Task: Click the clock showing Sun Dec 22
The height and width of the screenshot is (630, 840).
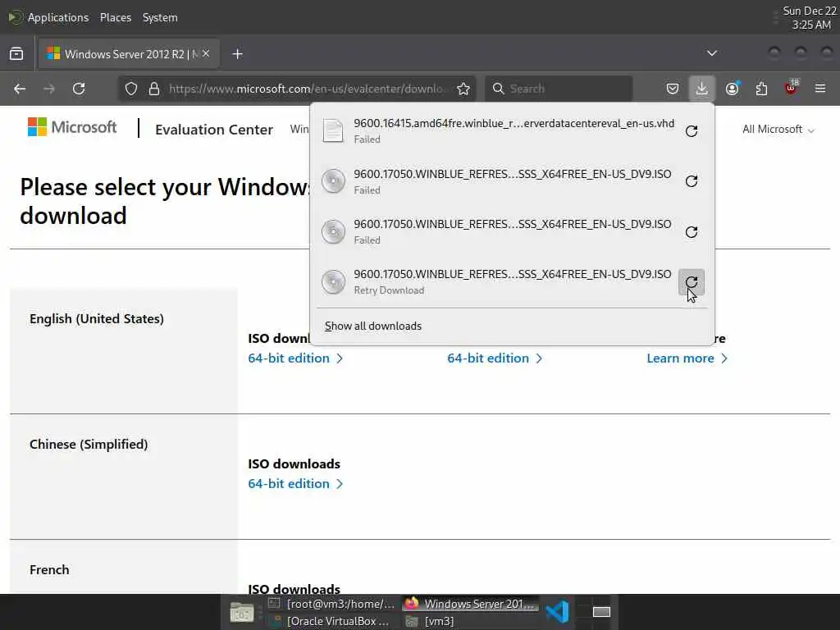Action: [x=809, y=18]
